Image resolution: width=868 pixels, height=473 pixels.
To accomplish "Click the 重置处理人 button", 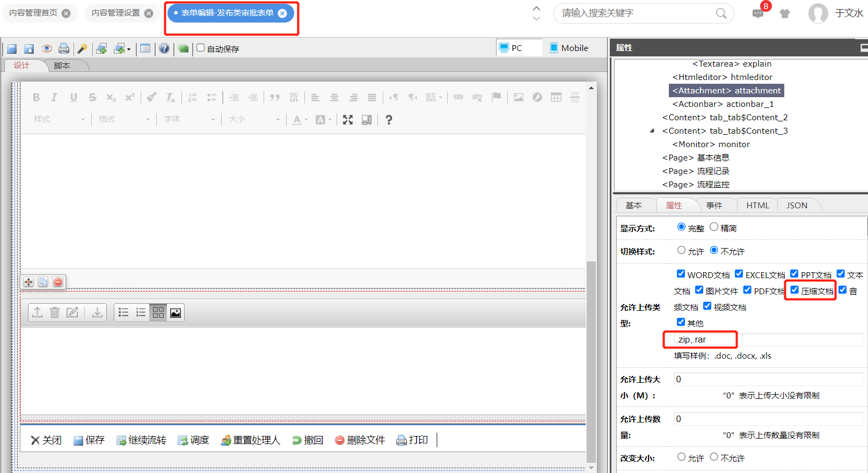I will 251,440.
